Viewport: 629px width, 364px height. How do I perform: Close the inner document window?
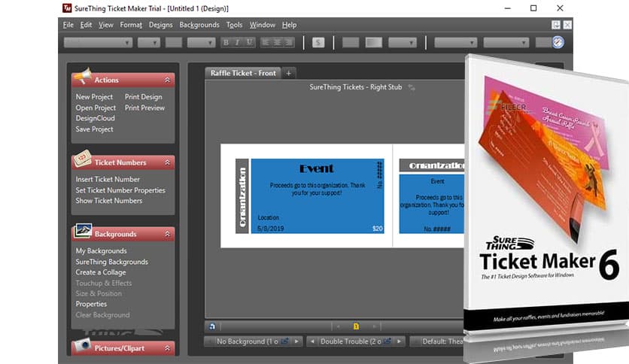click(x=567, y=25)
